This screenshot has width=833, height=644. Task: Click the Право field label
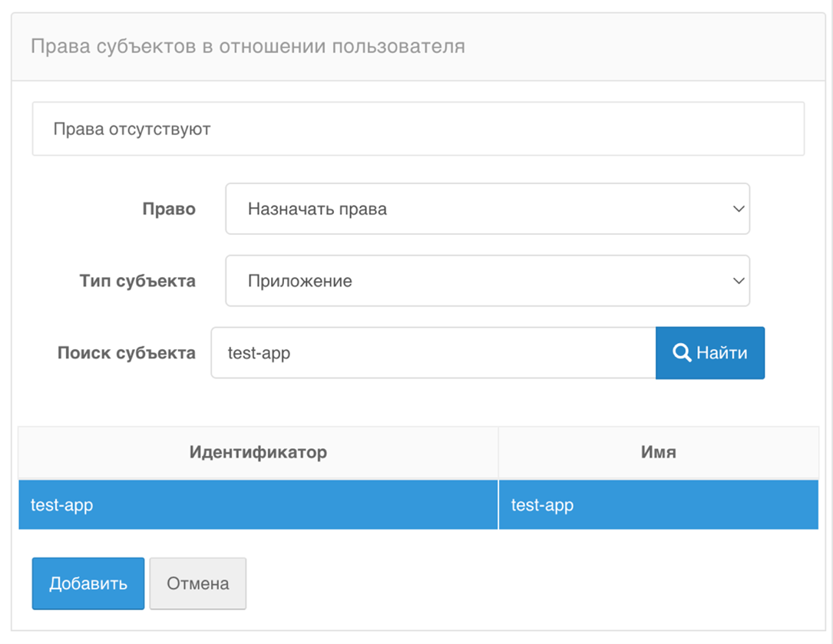(x=169, y=209)
